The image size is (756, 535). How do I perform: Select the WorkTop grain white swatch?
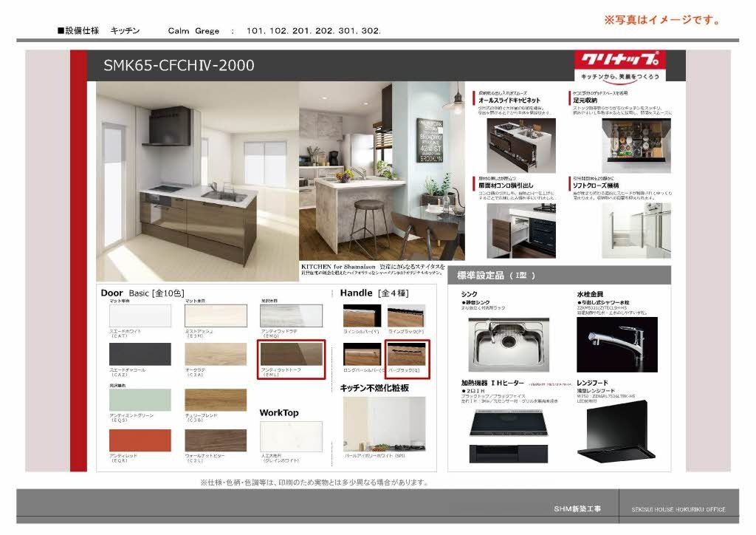click(x=291, y=437)
